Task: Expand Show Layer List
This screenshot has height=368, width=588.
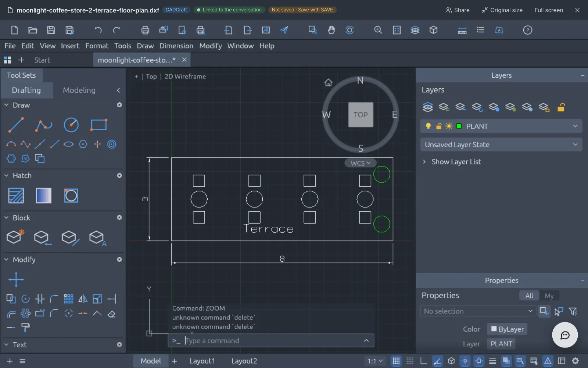Action: 452,162
